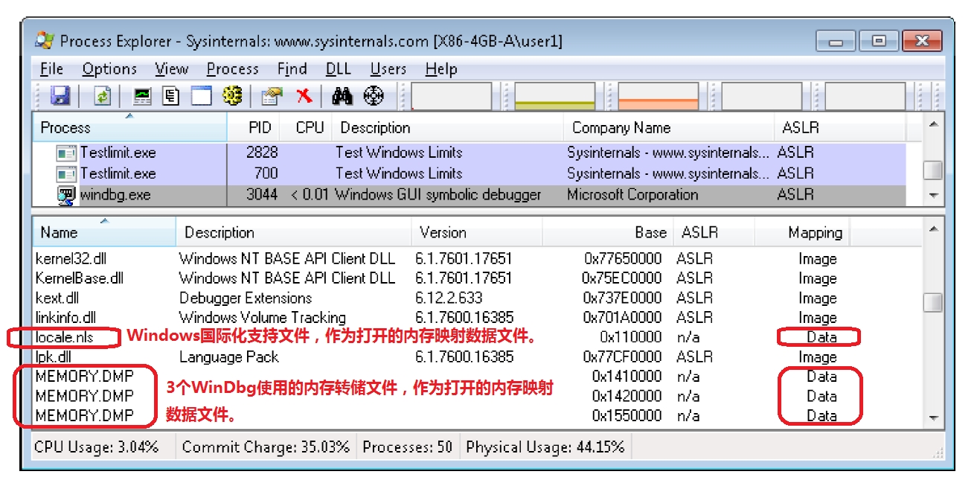
Task: Select MEMORY.DMP at base 0x1410000
Action: [476, 376]
